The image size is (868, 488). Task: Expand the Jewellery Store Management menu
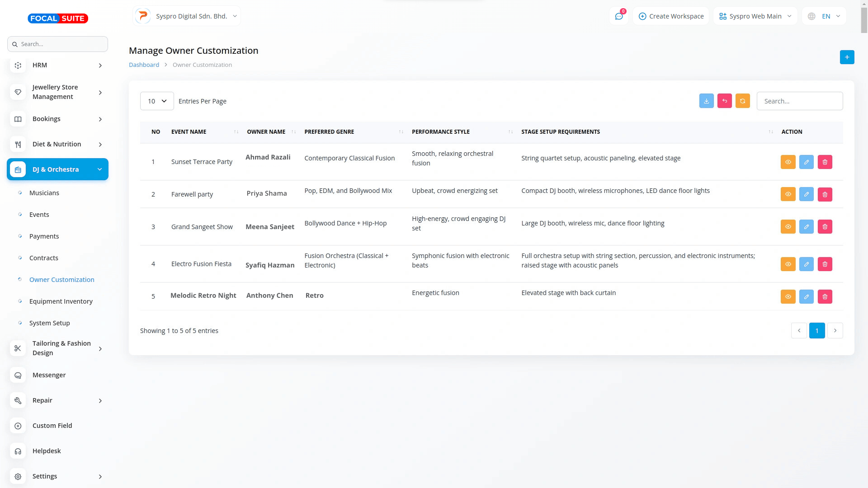[x=57, y=92]
